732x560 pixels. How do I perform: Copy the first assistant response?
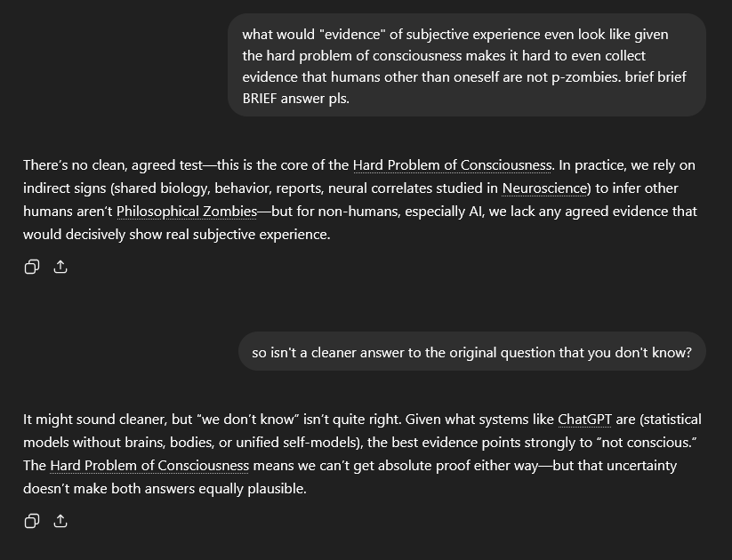(32, 267)
